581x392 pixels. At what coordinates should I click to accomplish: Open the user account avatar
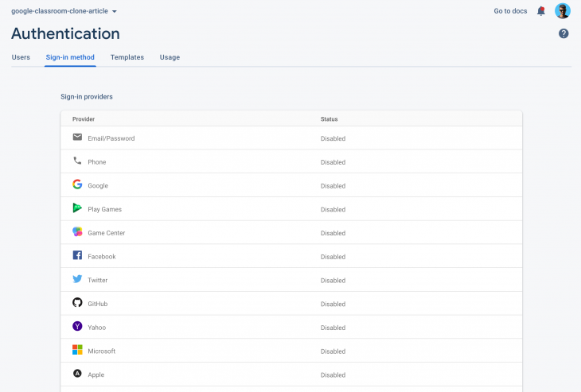pyautogui.click(x=563, y=11)
